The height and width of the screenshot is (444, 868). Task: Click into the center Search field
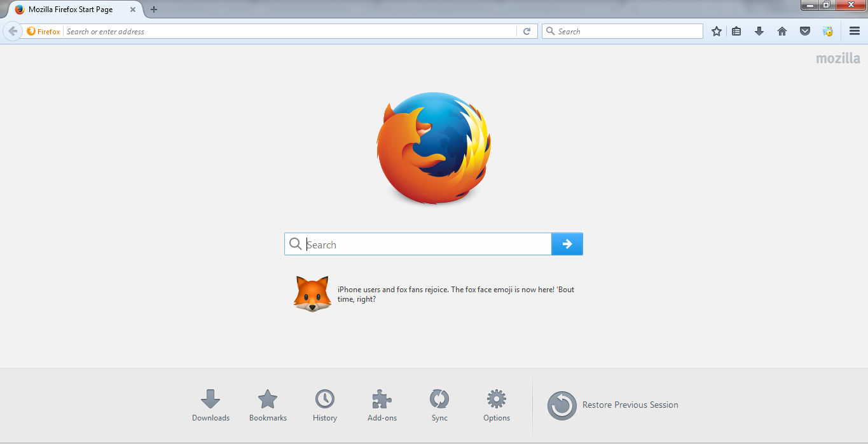click(x=420, y=244)
